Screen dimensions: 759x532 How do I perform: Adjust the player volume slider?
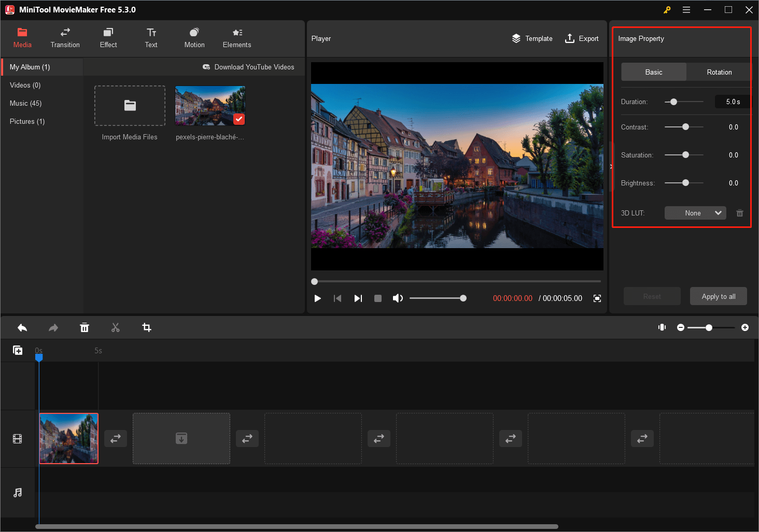tap(438, 298)
